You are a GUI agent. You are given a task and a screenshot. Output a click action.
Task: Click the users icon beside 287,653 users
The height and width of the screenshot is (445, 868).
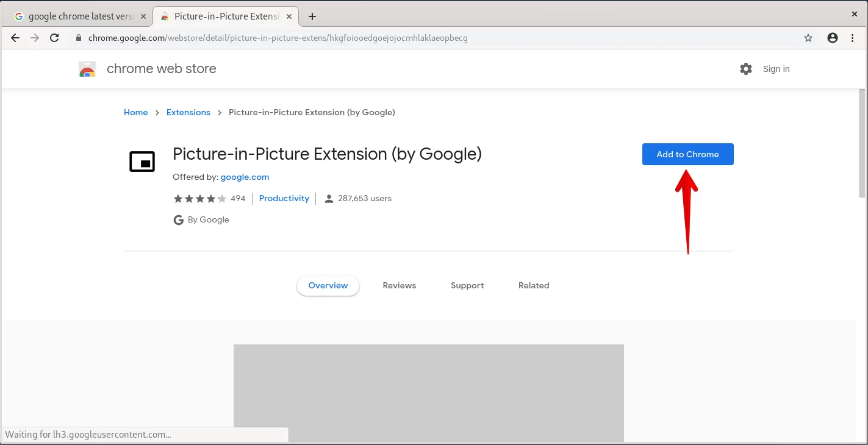pyautogui.click(x=329, y=199)
